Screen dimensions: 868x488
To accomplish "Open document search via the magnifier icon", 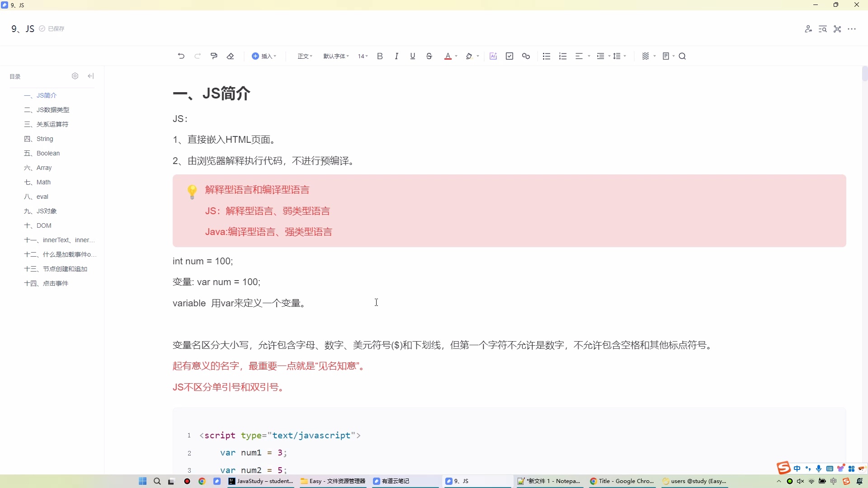I will [683, 56].
